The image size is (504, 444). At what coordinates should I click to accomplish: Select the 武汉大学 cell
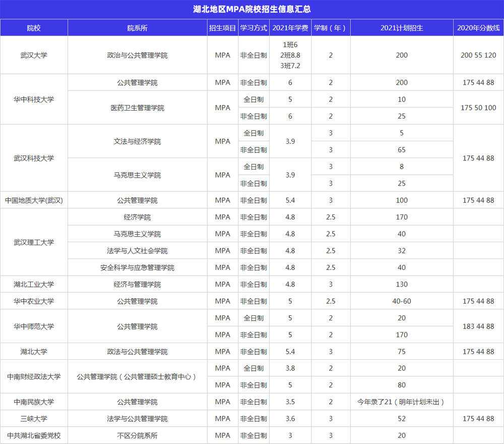pos(34,55)
